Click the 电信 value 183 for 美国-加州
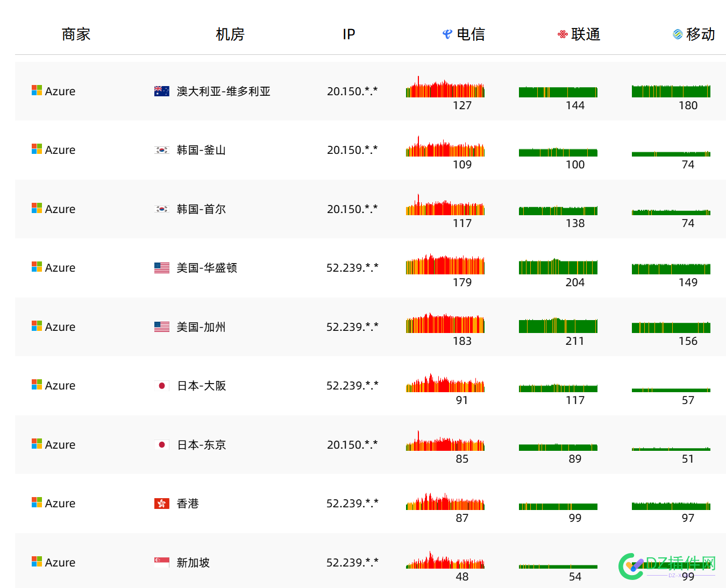 pos(462,341)
